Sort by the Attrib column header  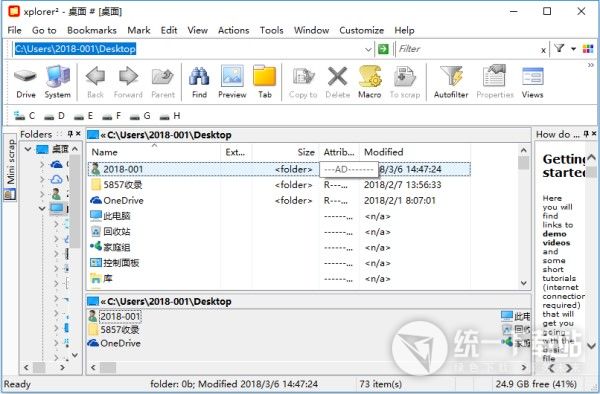click(x=339, y=152)
